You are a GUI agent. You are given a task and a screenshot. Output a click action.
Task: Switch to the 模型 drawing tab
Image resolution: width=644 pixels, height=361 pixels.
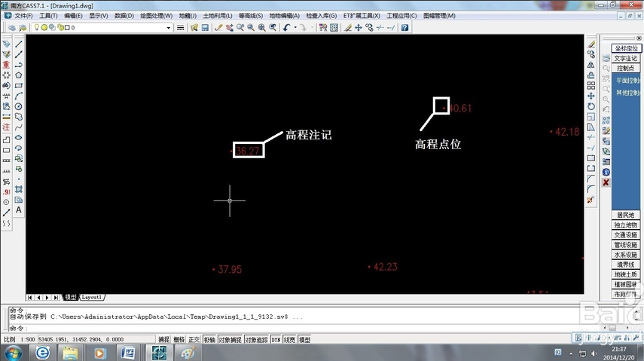[70, 297]
